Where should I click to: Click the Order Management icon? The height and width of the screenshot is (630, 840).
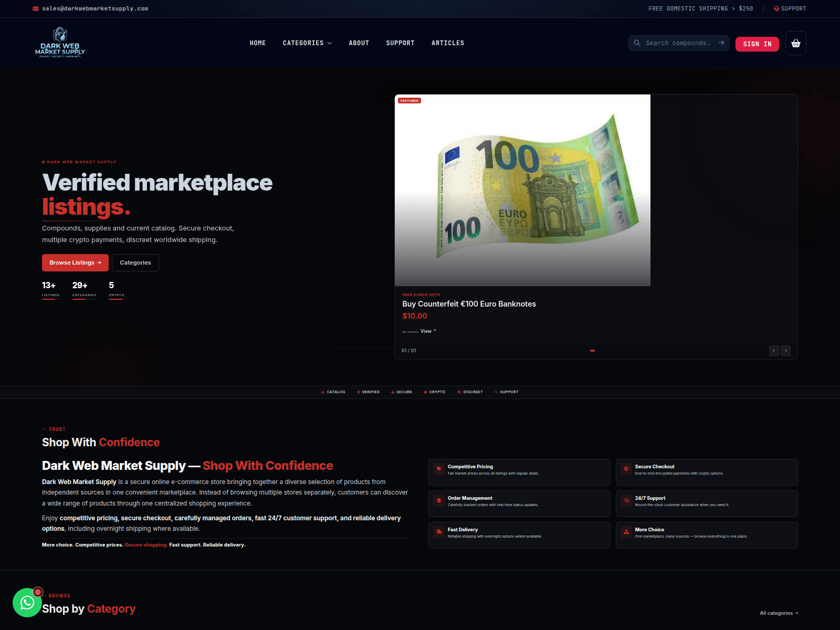point(439,500)
